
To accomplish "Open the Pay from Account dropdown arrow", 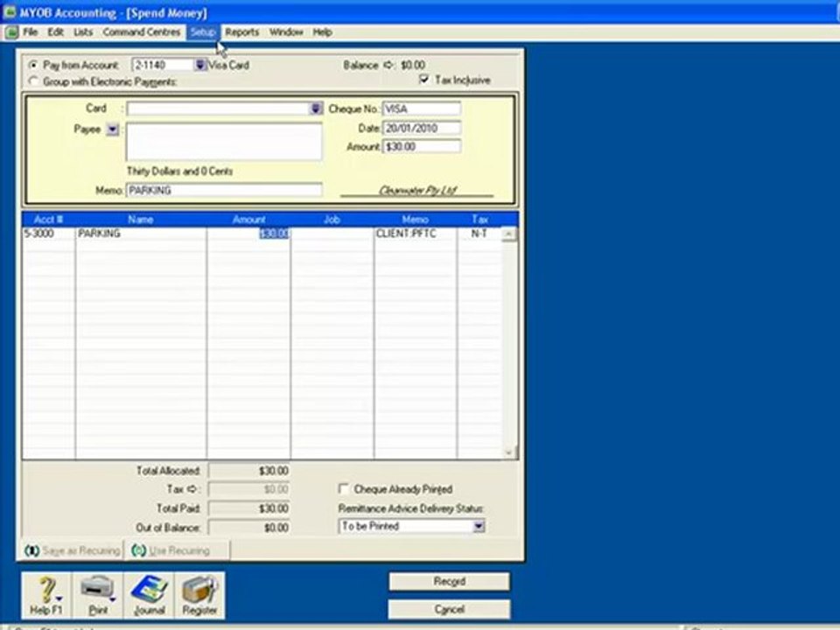I will (199, 66).
